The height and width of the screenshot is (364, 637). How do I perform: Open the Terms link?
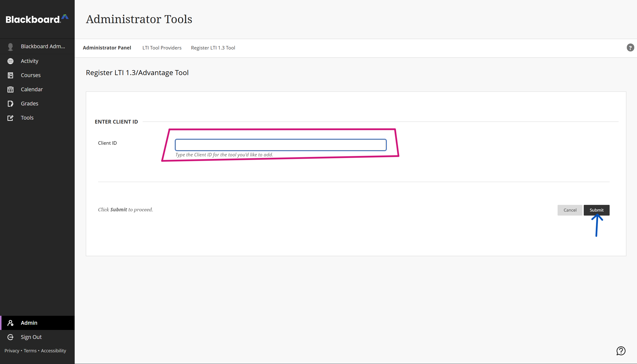tap(30, 351)
